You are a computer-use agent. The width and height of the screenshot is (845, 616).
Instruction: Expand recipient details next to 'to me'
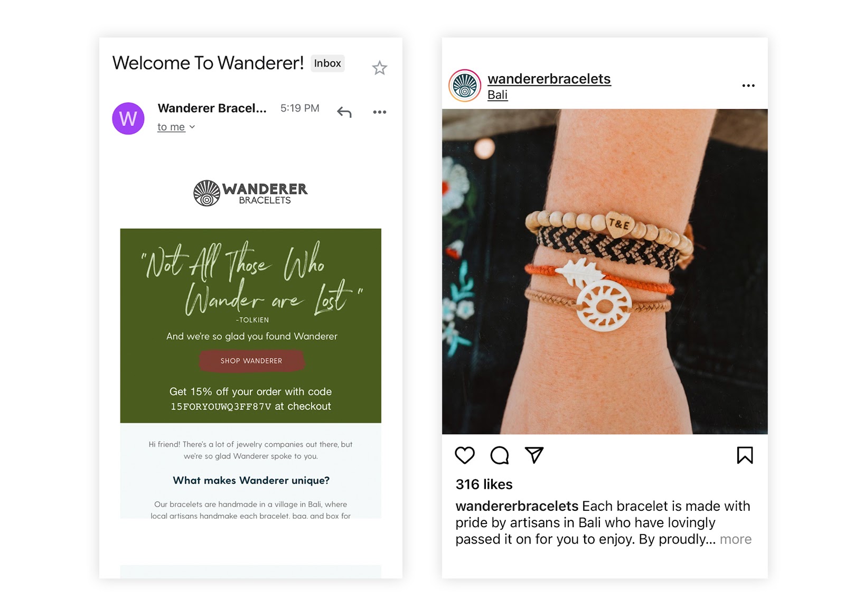coord(192,127)
